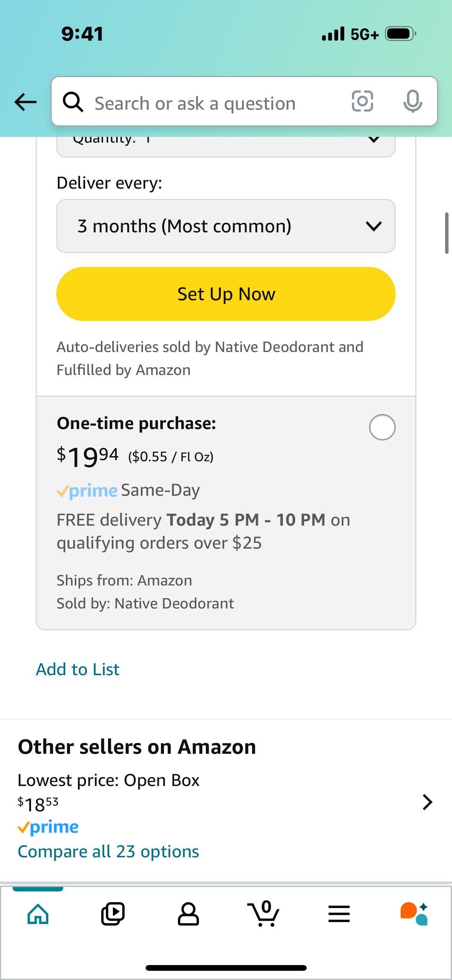Tap the back arrow icon
This screenshot has width=452, height=980.
click(x=25, y=102)
